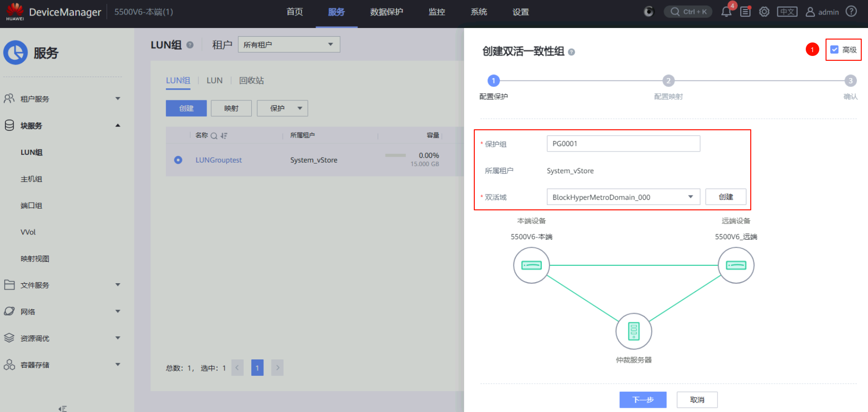
Task: Toggle the 高级 advanced checkbox
Action: point(834,50)
